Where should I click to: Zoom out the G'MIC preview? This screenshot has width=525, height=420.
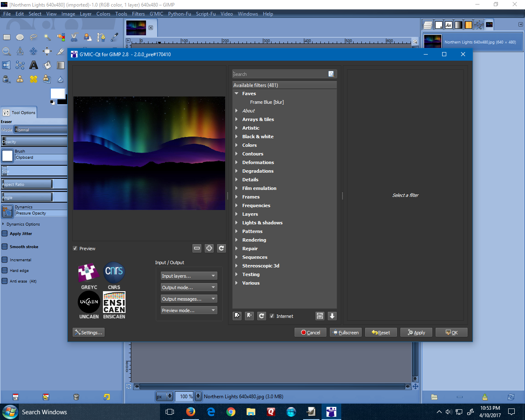(x=197, y=248)
